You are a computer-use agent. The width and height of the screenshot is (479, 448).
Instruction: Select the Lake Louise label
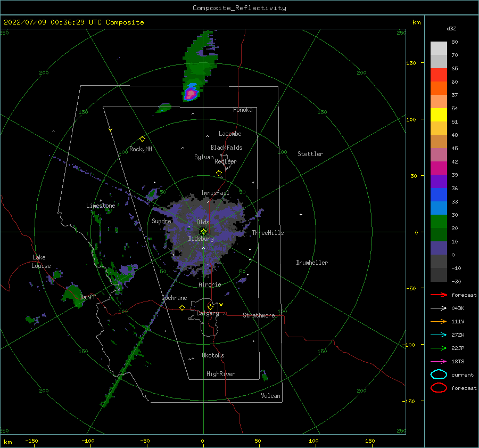pos(41,262)
